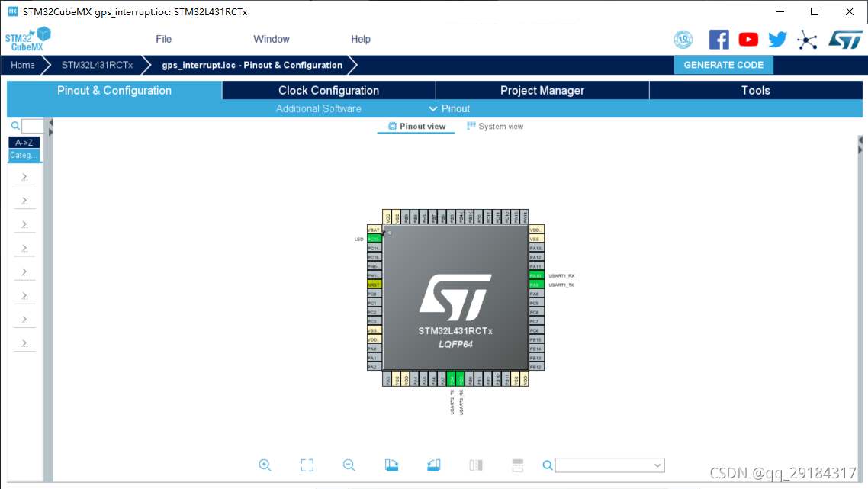
Task: Click the MX app icon in title bar
Action: pyautogui.click(x=13, y=11)
